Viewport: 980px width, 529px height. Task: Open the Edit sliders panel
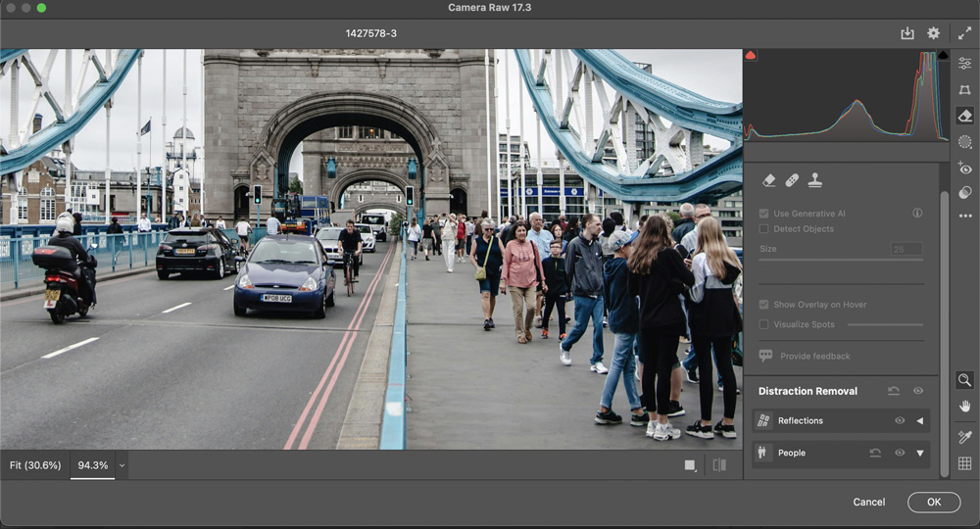click(965, 63)
